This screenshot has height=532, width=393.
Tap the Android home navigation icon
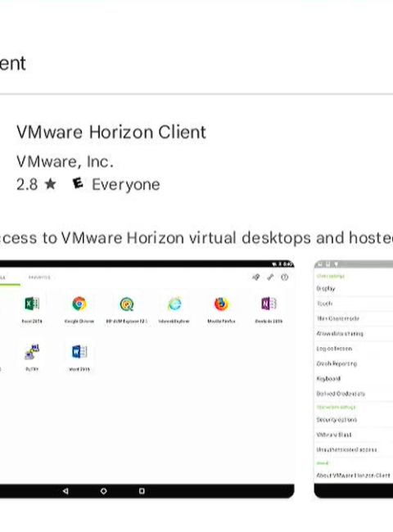tap(104, 491)
